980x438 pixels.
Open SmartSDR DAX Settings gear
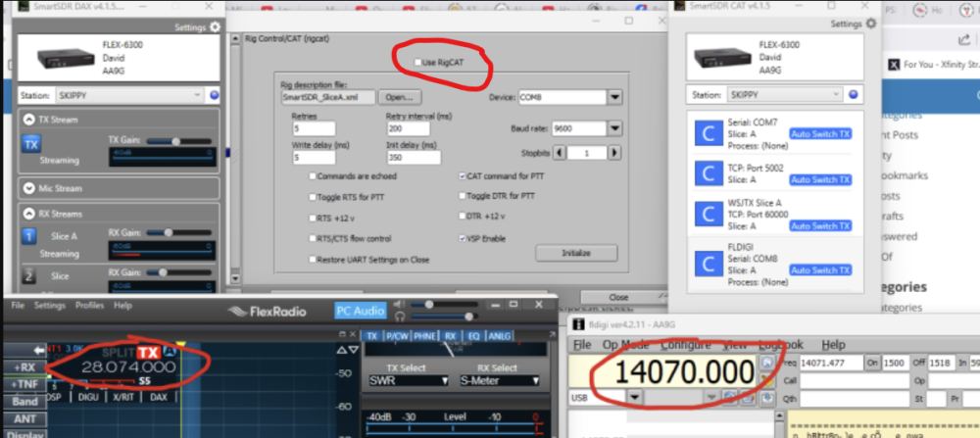tap(215, 26)
